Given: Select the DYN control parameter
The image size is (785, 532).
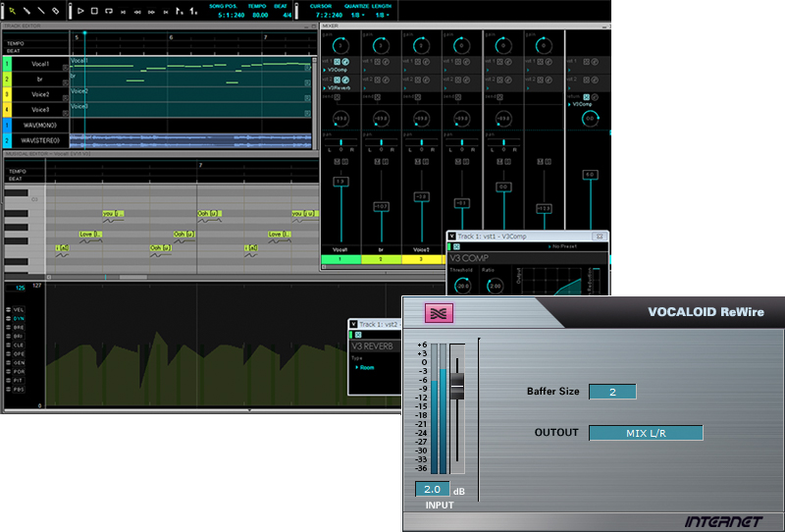Looking at the screenshot, I should click(19, 319).
